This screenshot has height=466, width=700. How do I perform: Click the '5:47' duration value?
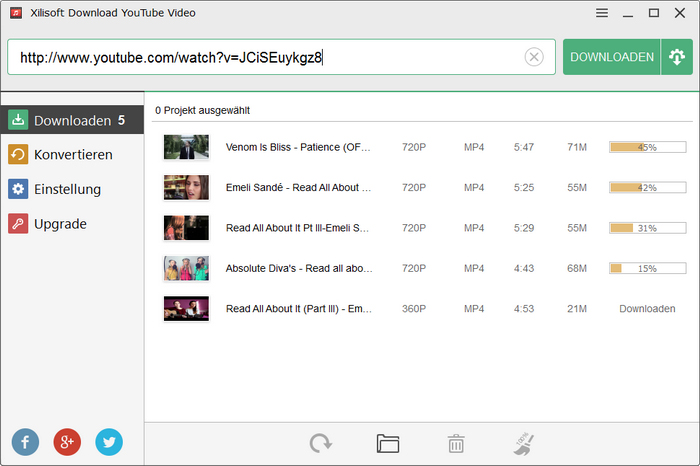(524, 147)
